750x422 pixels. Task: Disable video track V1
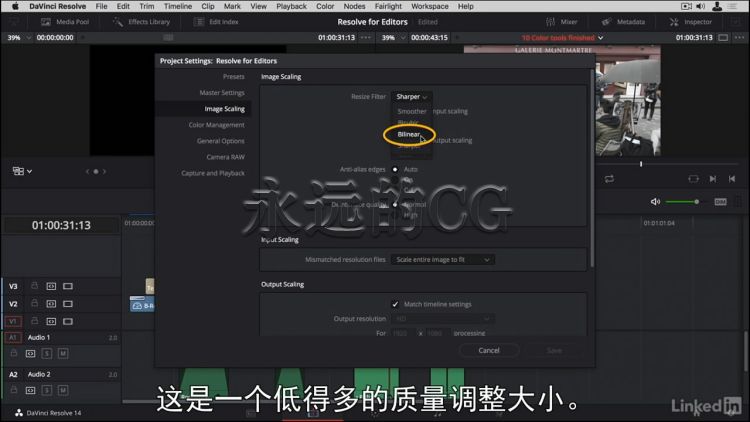point(68,321)
